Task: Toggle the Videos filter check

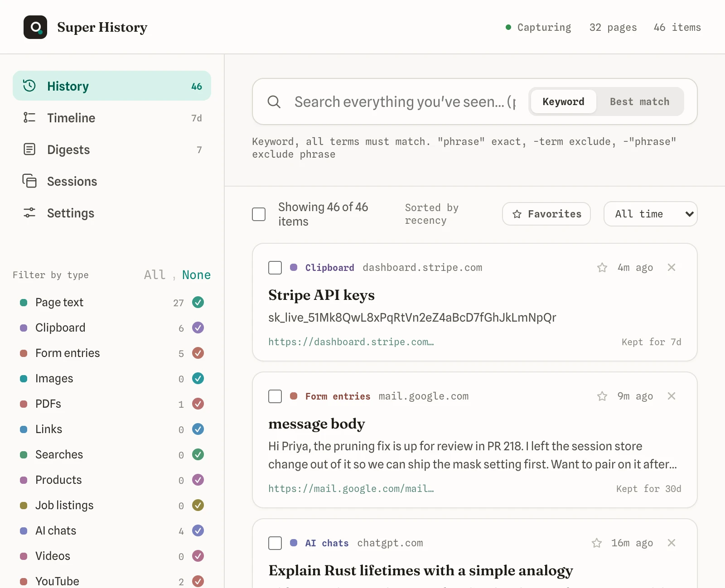Action: click(x=198, y=556)
